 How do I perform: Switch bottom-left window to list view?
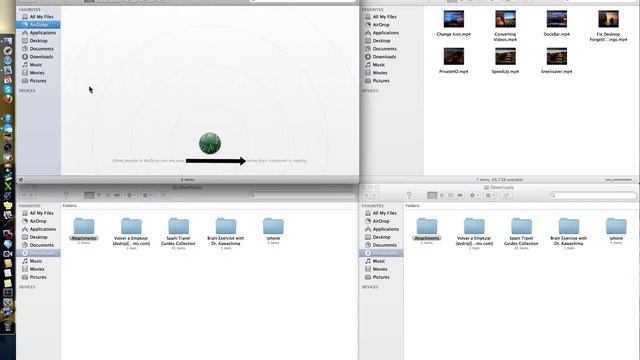point(99,196)
